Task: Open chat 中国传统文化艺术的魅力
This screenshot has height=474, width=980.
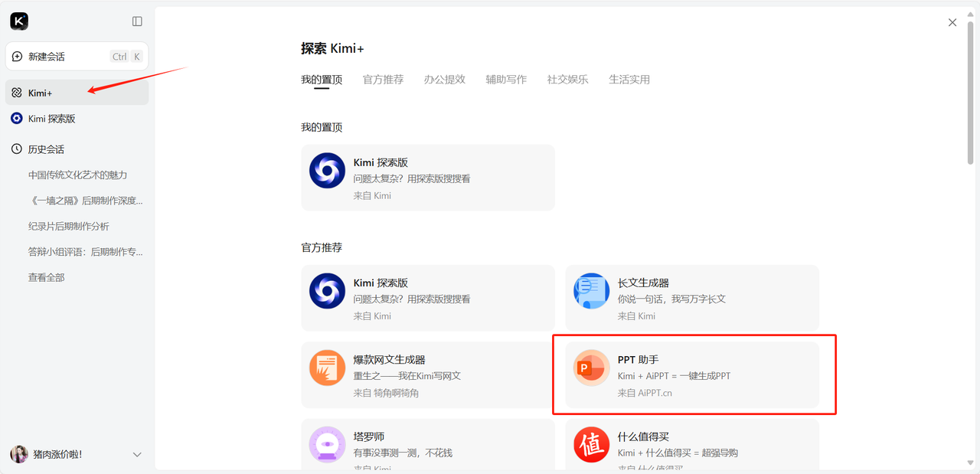Action: click(77, 175)
